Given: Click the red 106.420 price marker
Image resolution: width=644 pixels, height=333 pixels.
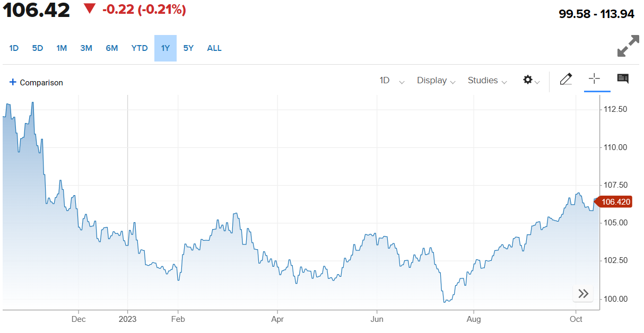Looking at the screenshot, I should 613,201.
